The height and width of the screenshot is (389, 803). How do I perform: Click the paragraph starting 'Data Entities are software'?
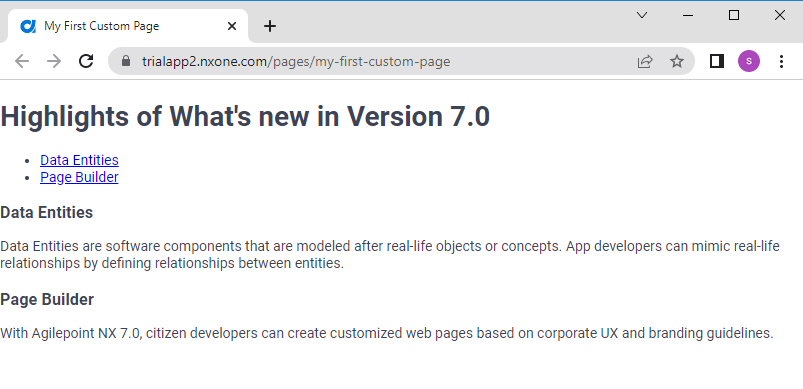pyautogui.click(x=390, y=255)
